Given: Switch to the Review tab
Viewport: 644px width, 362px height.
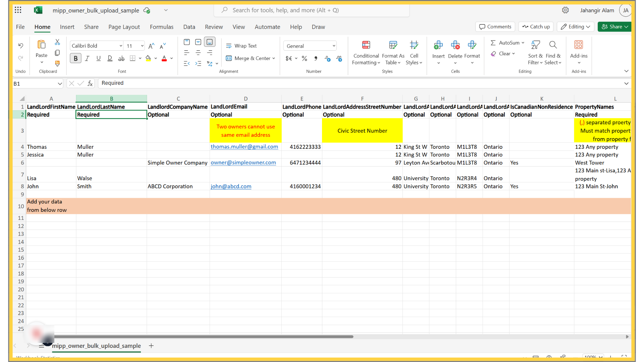Looking at the screenshot, I should [x=214, y=27].
